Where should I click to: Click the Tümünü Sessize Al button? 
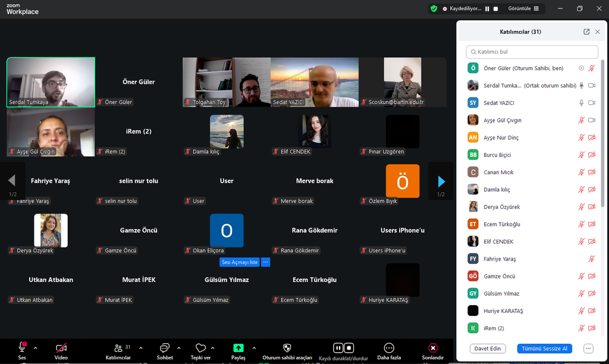[x=544, y=349]
